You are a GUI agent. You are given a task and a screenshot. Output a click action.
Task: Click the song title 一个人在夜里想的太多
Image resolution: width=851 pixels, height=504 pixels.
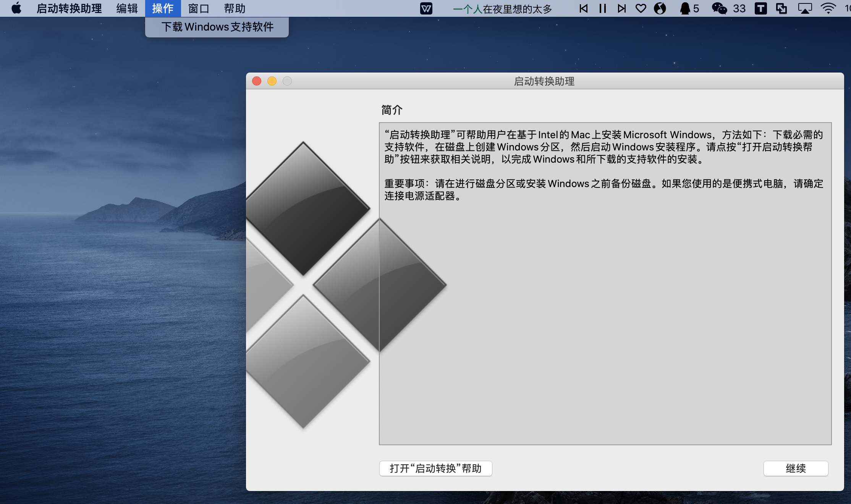[503, 9]
